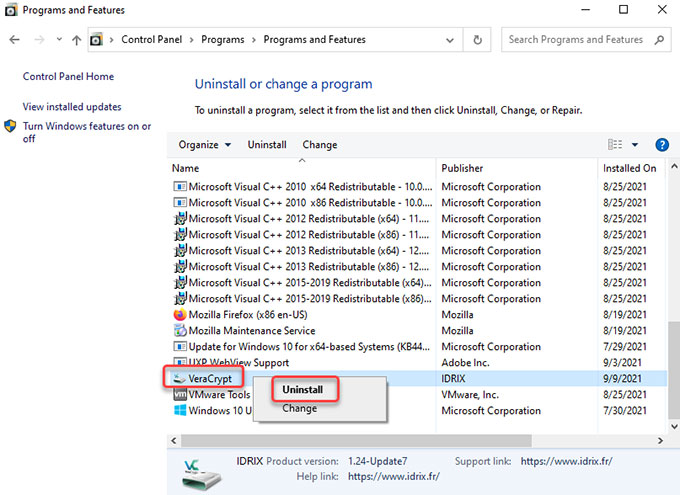Select Visual C++ 2013 (x64) installer icon
680x495 pixels.
point(180,250)
